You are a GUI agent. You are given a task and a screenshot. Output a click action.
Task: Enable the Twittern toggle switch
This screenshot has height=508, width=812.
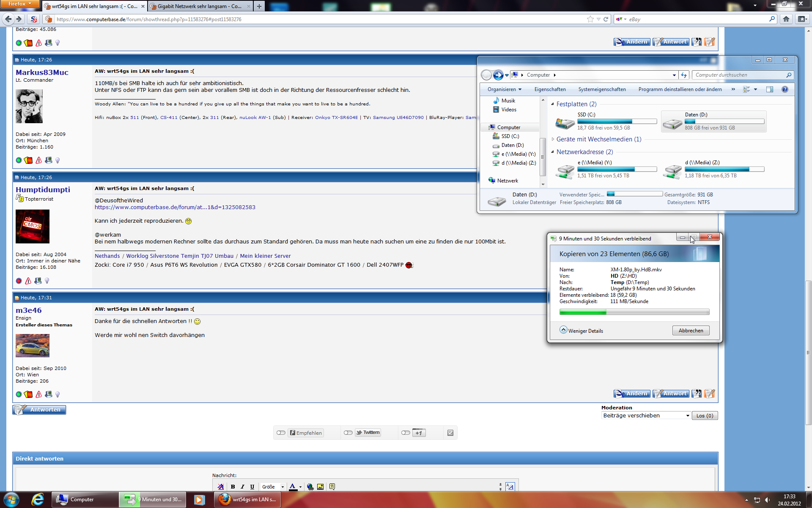click(x=348, y=433)
